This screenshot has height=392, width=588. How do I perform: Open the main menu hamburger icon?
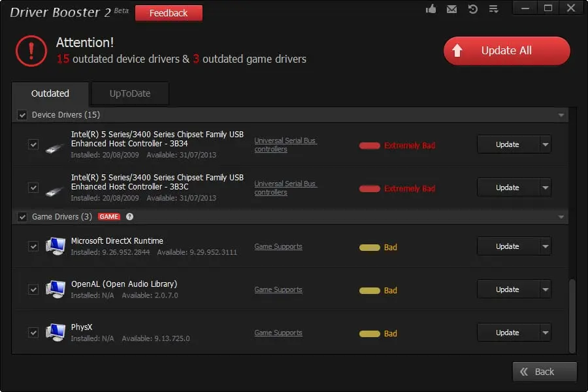pyautogui.click(x=493, y=9)
